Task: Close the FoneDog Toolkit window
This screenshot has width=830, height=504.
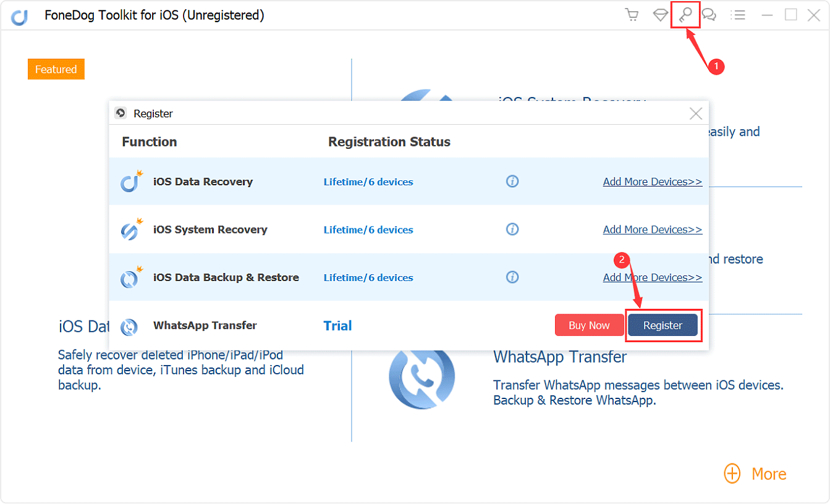Action: point(814,15)
